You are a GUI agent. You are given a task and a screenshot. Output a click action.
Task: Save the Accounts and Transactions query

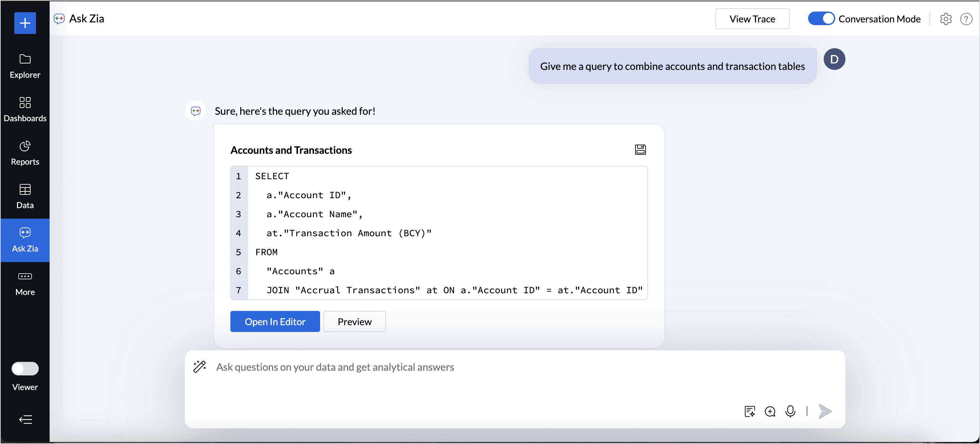640,150
